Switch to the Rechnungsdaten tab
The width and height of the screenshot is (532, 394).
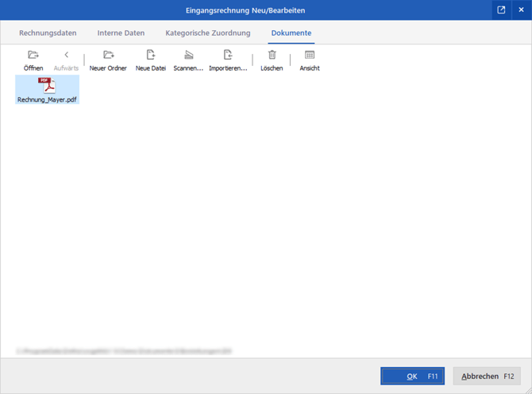[x=48, y=33]
